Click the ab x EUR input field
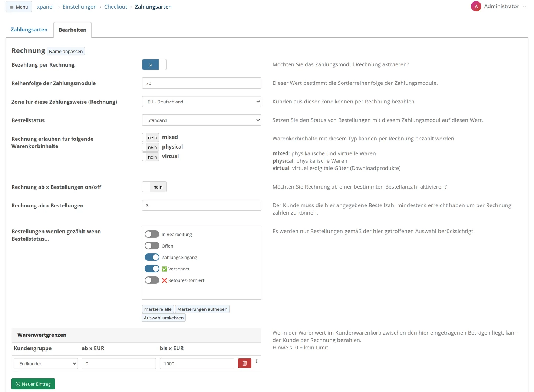 [x=119, y=363]
